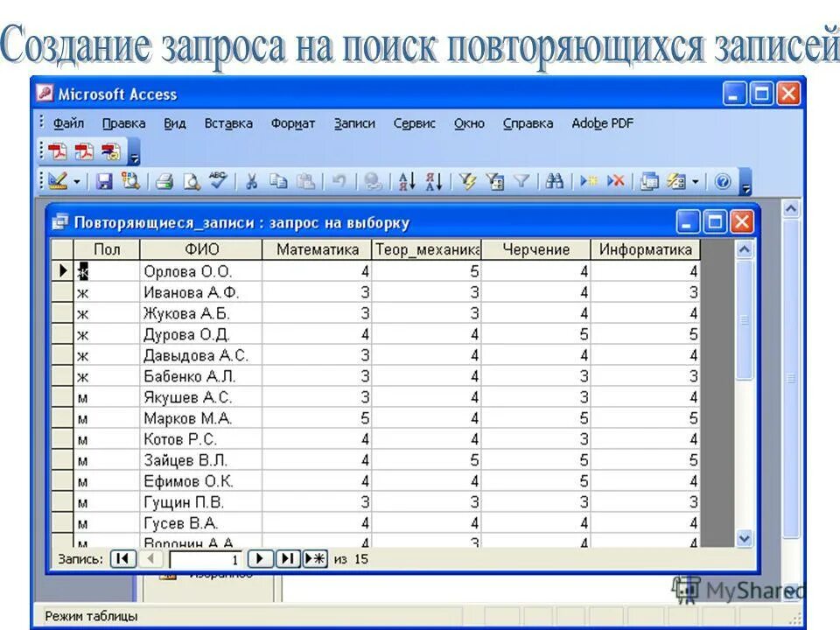Screen dimensions: 840x630
Task: Click the record number input field
Action: 206,559
